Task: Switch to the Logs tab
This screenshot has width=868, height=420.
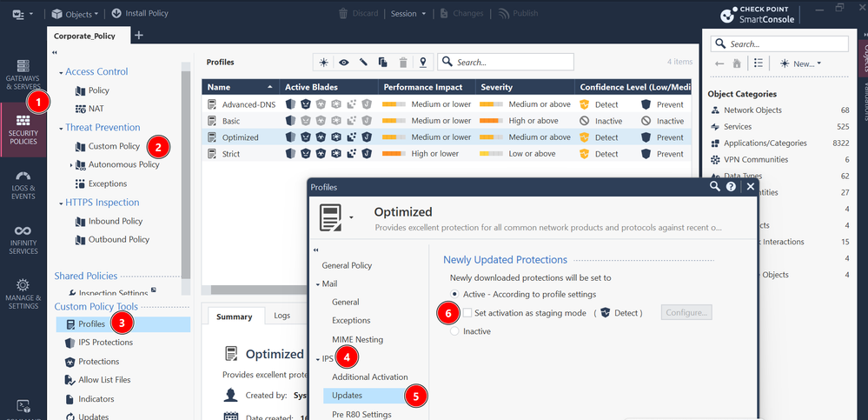Action: (282, 316)
